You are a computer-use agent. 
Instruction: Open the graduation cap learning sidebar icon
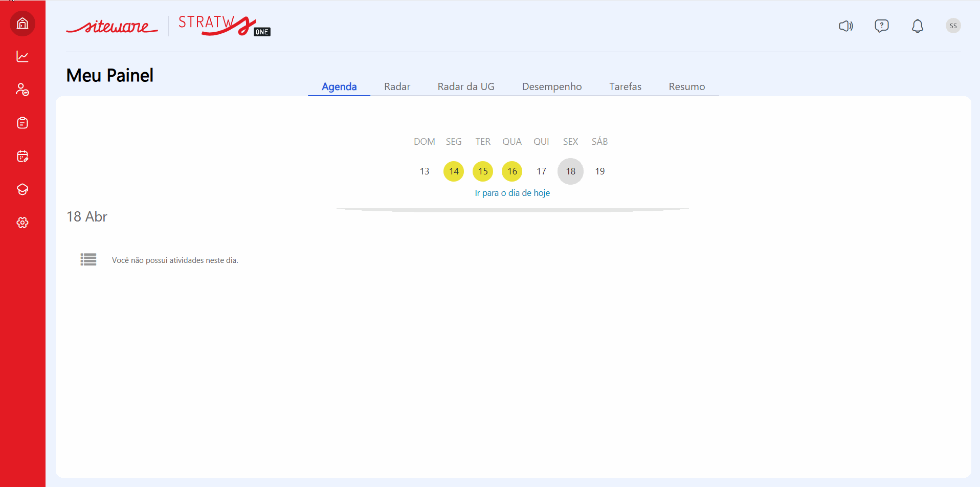(x=23, y=189)
